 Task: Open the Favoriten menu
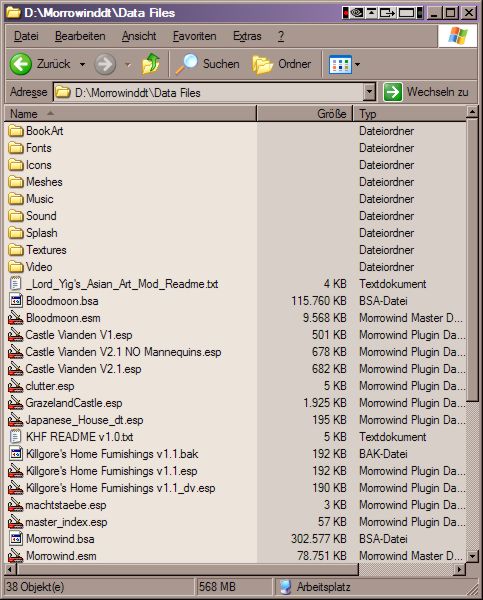pyautogui.click(x=194, y=36)
